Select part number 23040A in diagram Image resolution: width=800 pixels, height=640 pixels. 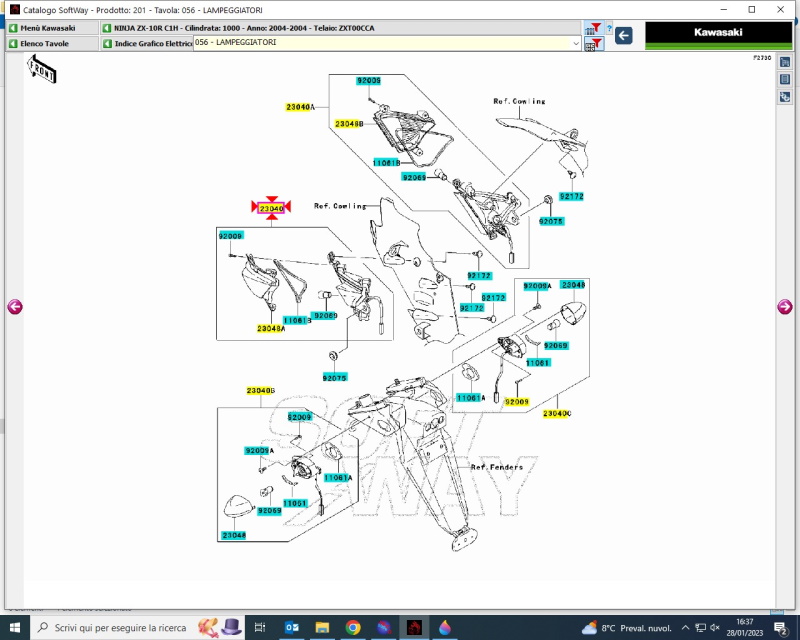coord(300,107)
